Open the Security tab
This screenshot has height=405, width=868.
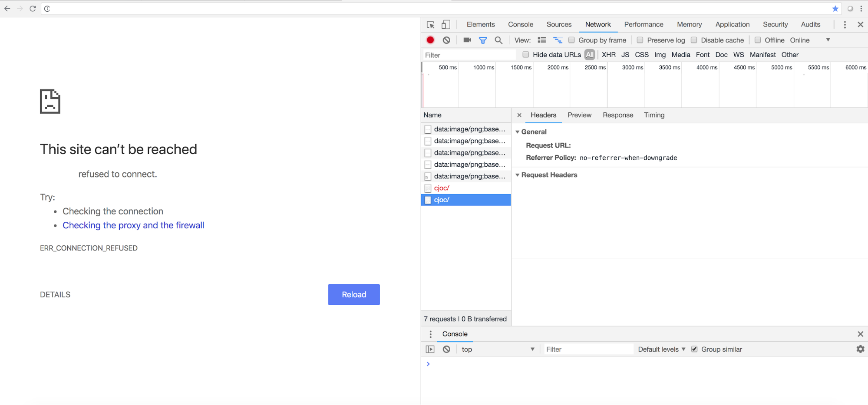click(775, 24)
